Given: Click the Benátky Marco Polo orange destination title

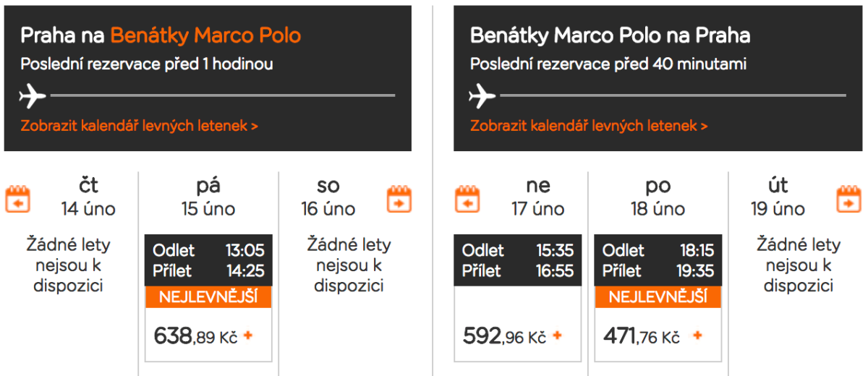Looking at the screenshot, I should coord(205,35).
